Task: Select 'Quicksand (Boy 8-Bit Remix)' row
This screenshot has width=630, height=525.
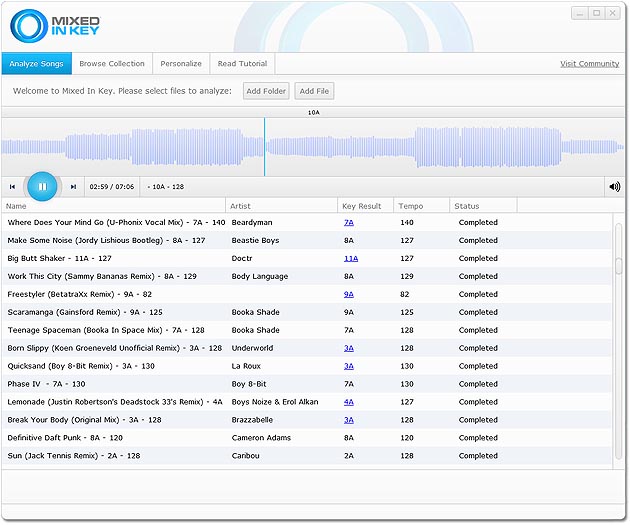Action: click(307, 366)
